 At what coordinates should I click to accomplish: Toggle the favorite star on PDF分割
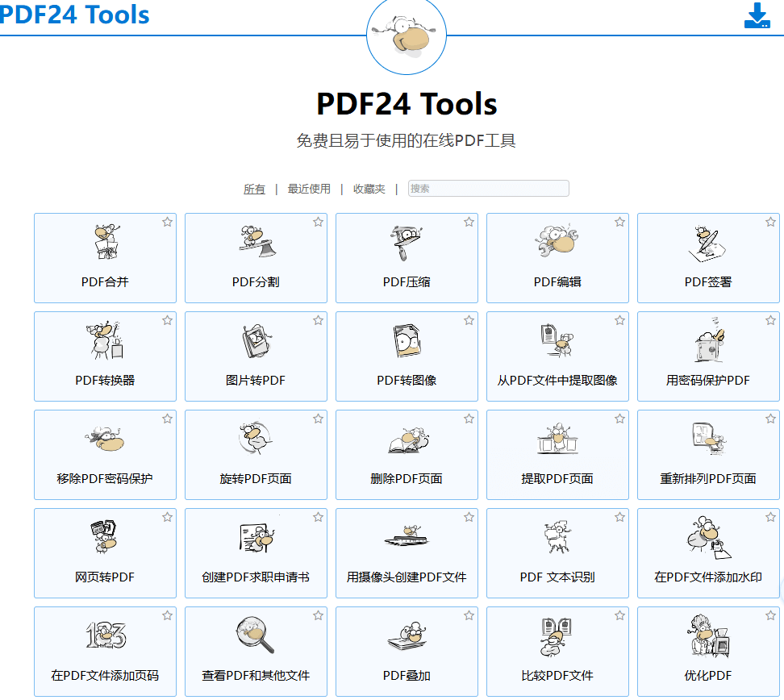click(x=318, y=222)
